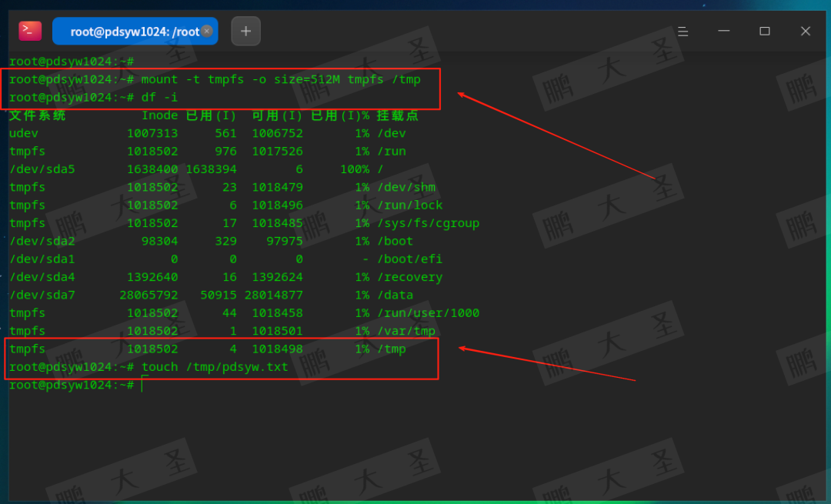
Task: Click the touch /tmp/pdsyw.txt command
Action: pos(215,367)
